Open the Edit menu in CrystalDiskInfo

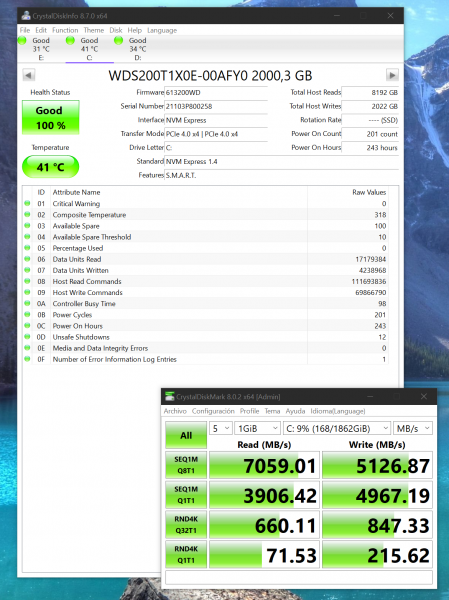pos(41,30)
